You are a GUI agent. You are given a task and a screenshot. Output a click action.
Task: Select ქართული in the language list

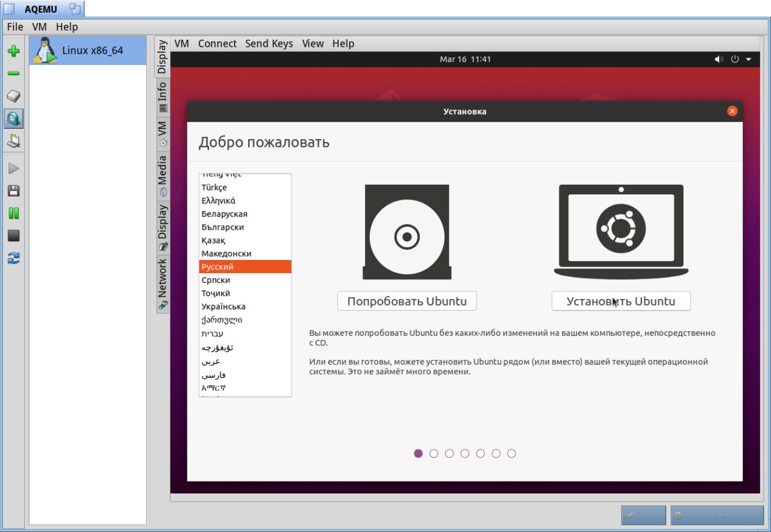(245, 320)
